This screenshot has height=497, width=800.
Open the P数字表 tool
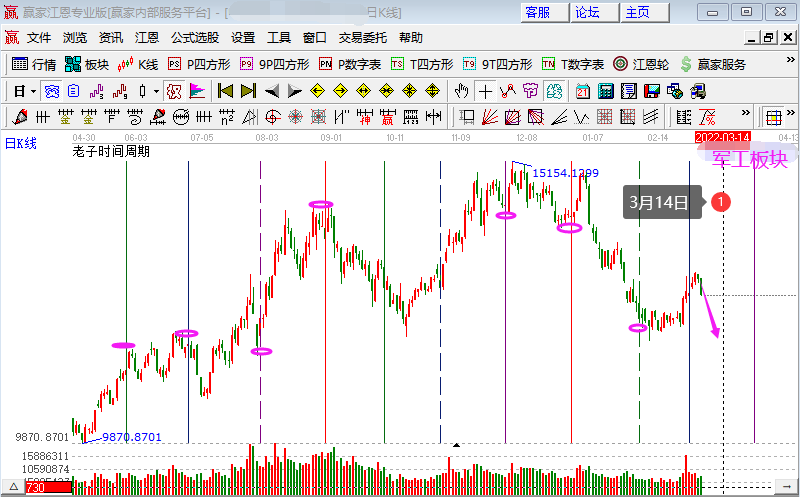[x=350, y=64]
